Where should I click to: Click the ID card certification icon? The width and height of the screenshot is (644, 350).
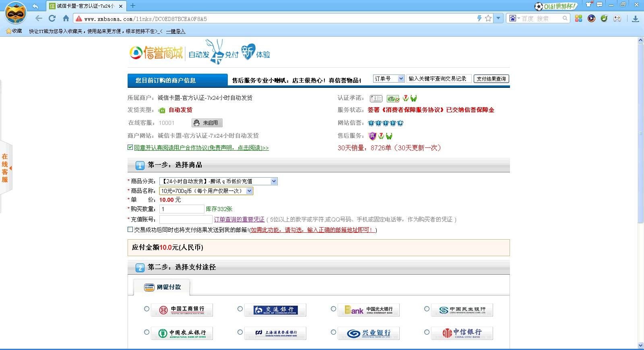[x=376, y=98]
